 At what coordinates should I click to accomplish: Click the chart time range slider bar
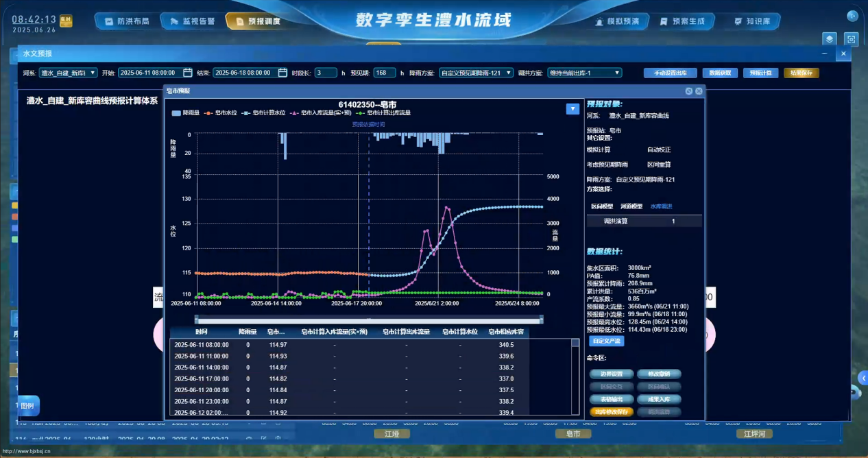(x=369, y=319)
